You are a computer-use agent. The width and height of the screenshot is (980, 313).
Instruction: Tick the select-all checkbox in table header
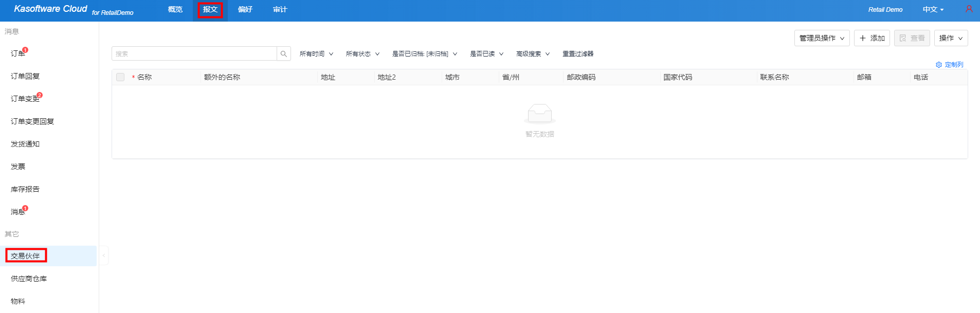[120, 77]
